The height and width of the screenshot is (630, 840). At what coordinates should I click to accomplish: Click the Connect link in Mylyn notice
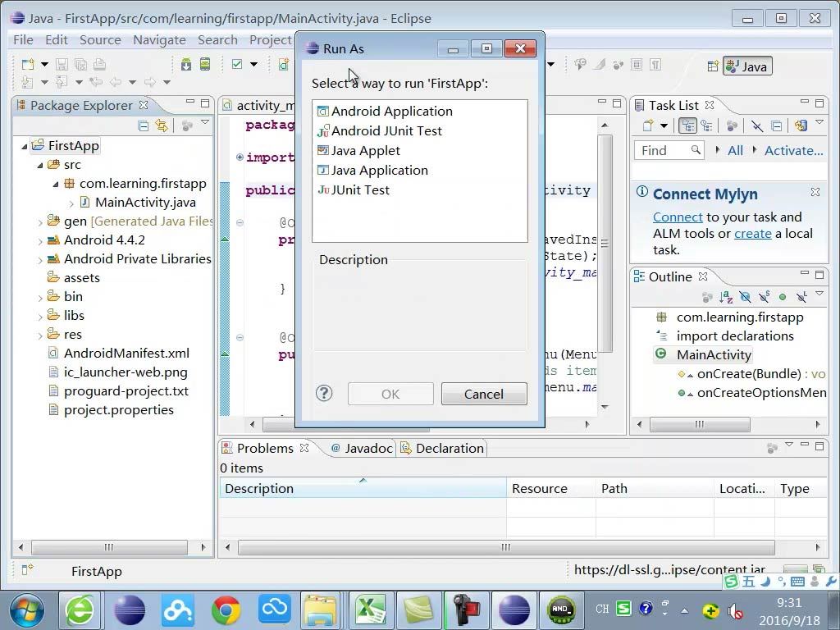point(678,217)
